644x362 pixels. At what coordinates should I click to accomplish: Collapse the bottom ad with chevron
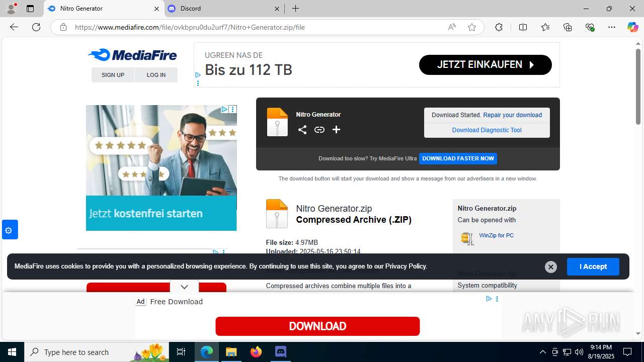tap(184, 287)
